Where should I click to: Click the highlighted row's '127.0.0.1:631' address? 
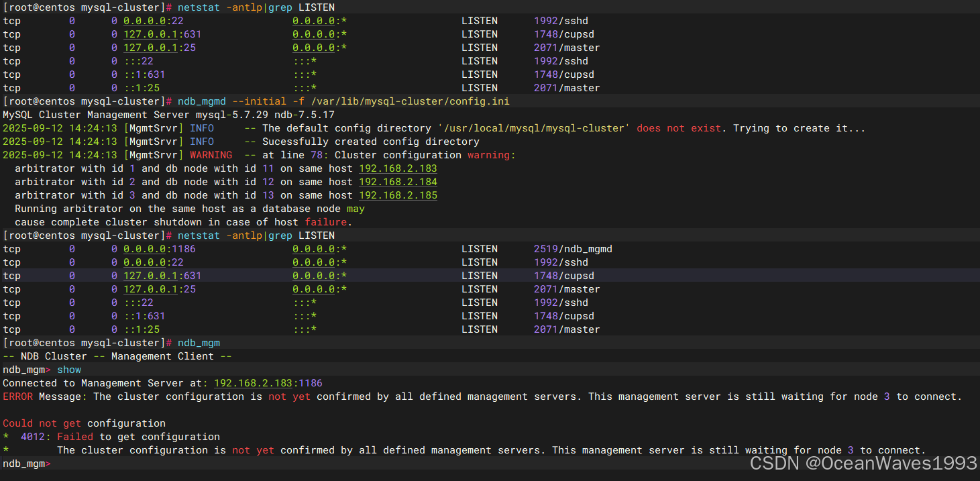coord(162,276)
